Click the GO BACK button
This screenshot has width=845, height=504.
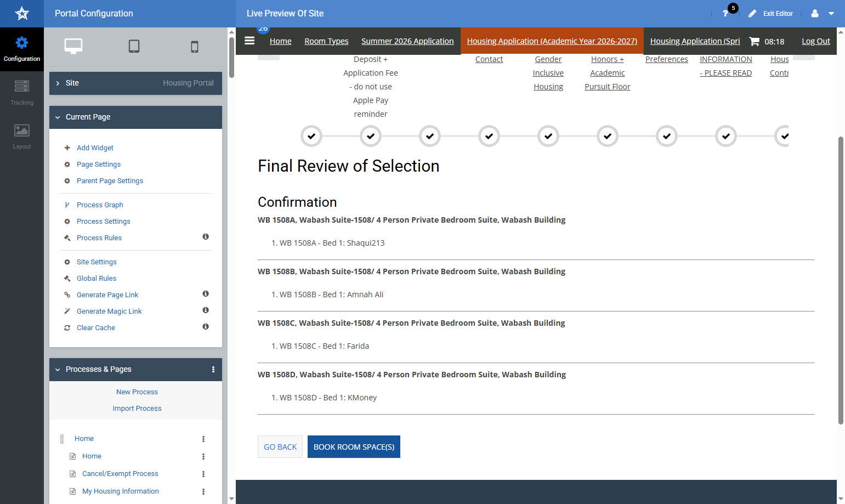[x=280, y=447]
